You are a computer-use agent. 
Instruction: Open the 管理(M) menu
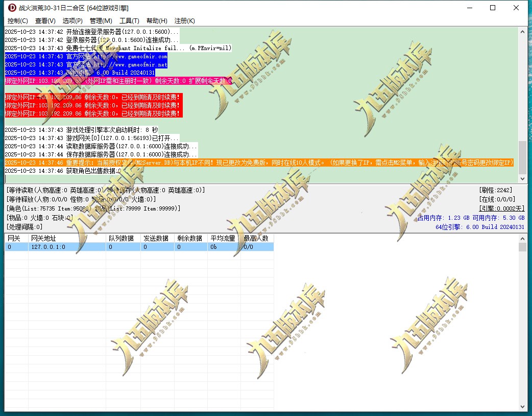101,21
